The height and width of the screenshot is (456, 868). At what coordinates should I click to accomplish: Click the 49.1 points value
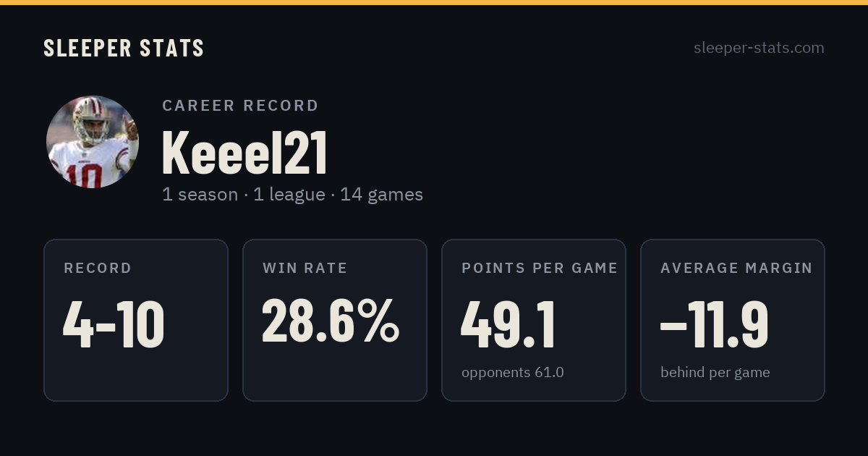(x=508, y=325)
